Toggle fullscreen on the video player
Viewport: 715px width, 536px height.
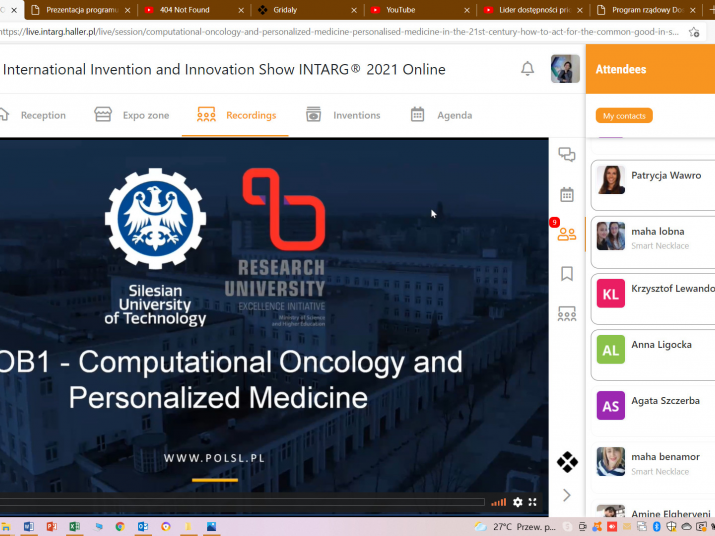pyautogui.click(x=533, y=502)
